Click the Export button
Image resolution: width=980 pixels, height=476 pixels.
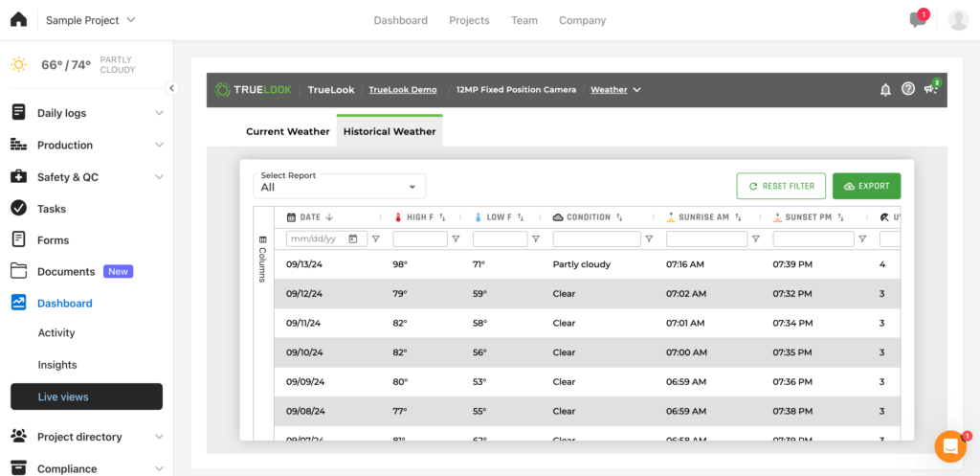[866, 186]
